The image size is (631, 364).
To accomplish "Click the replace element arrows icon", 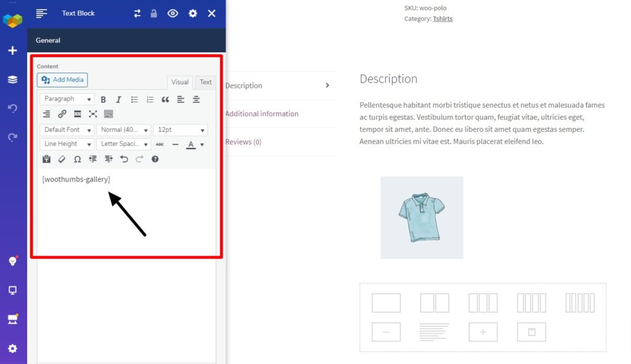I will (137, 13).
